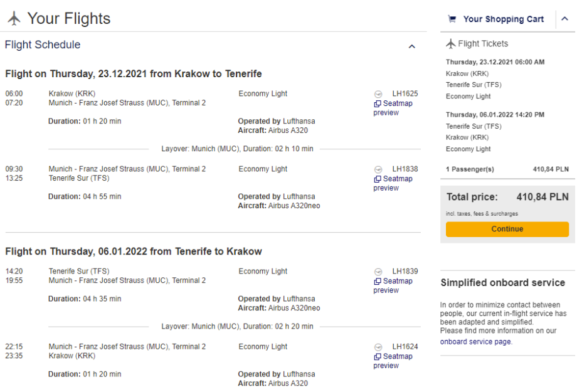
Task: Click the Krakow to Tenerife flight heading
Action: coord(134,74)
